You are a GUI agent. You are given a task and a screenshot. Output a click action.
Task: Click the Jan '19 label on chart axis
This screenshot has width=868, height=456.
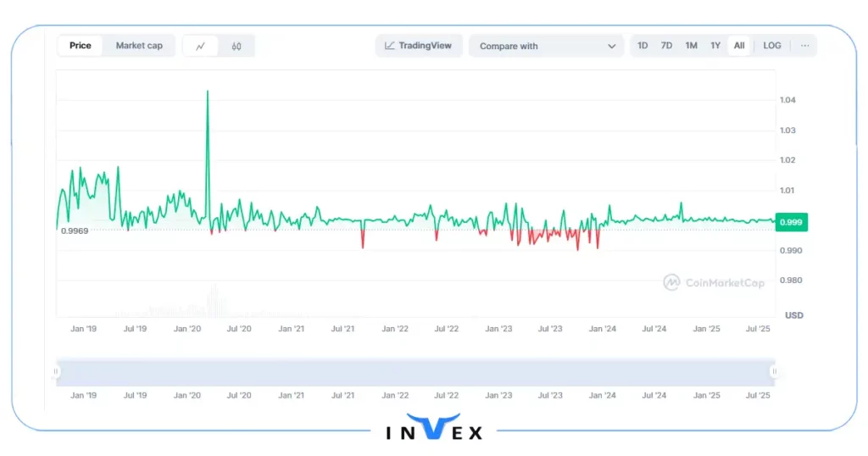tap(84, 329)
